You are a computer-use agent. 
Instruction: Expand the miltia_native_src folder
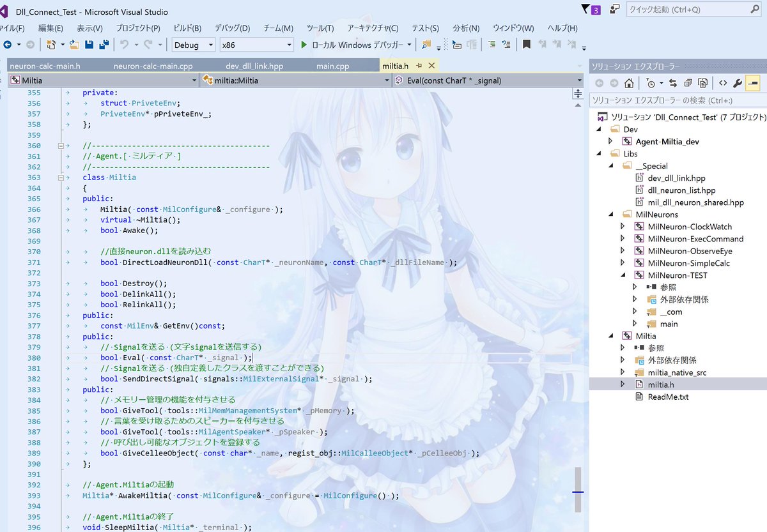(x=623, y=372)
